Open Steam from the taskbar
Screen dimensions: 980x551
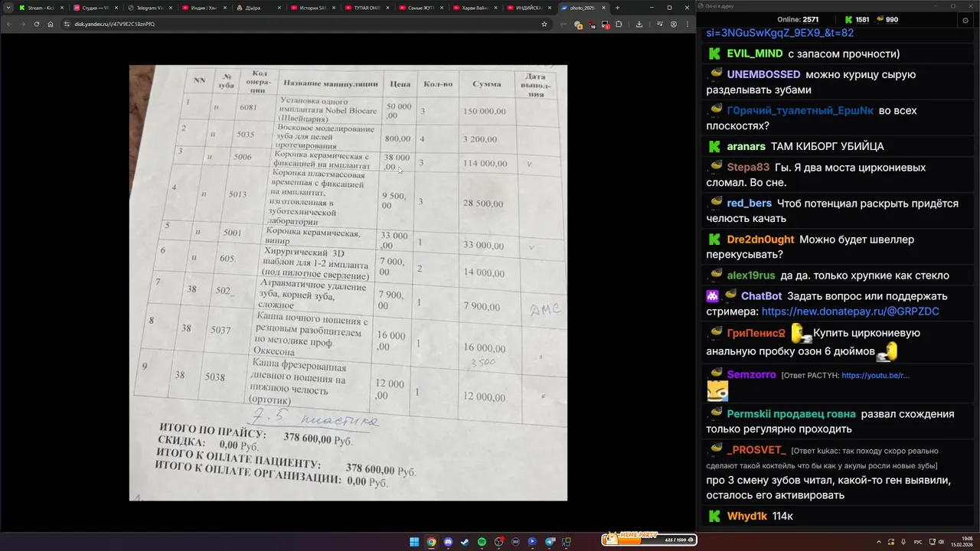pyautogui.click(x=465, y=542)
